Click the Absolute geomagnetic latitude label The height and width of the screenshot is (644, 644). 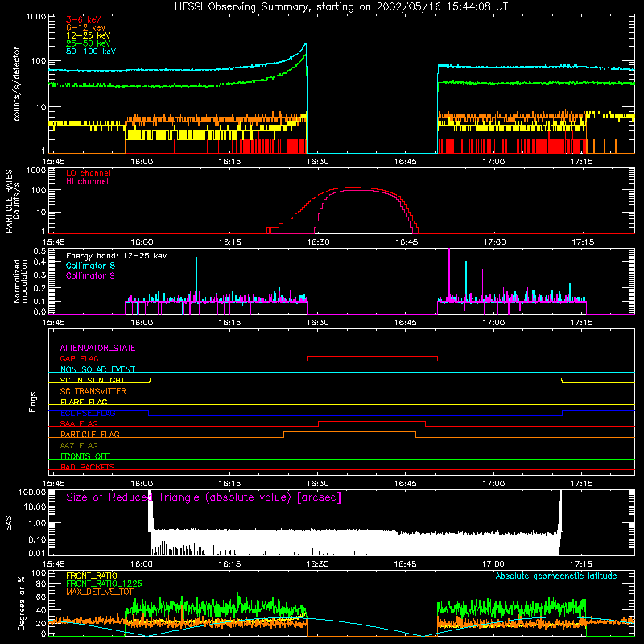(556, 576)
